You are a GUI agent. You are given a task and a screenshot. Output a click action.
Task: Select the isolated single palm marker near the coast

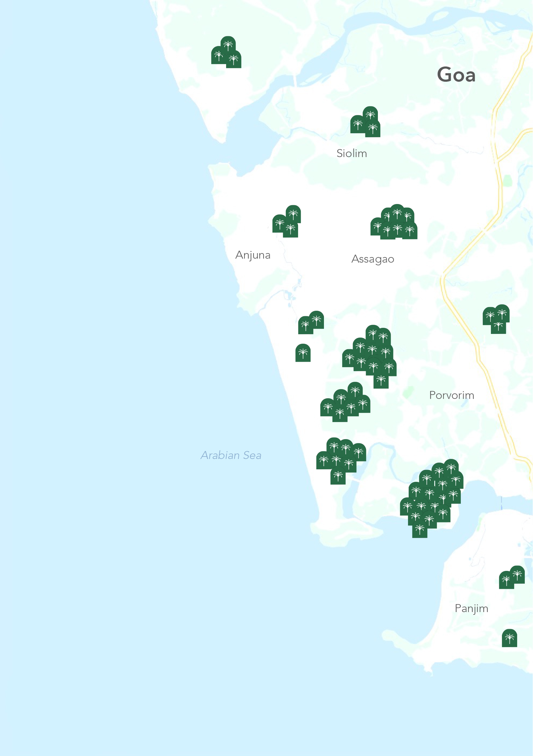click(303, 353)
